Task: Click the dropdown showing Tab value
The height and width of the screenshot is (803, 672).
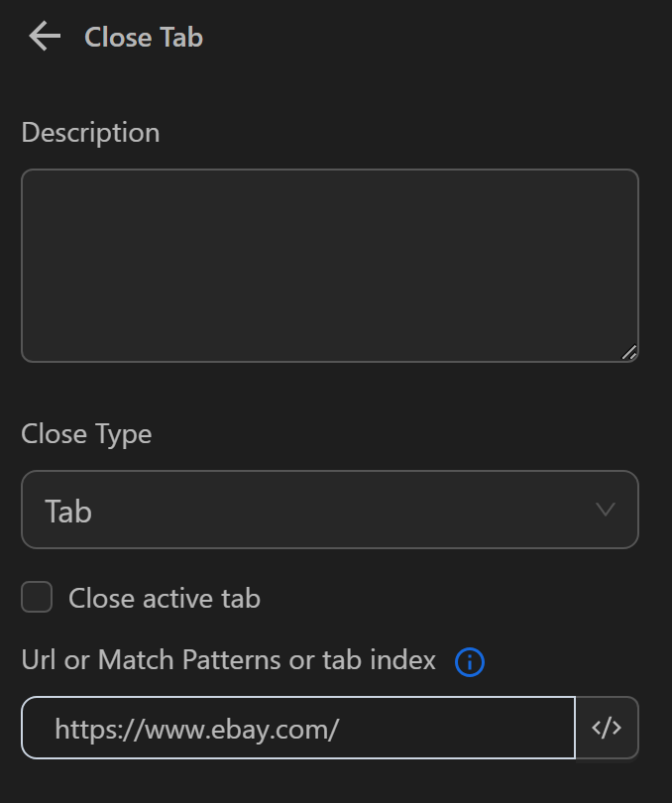Action: coord(330,510)
